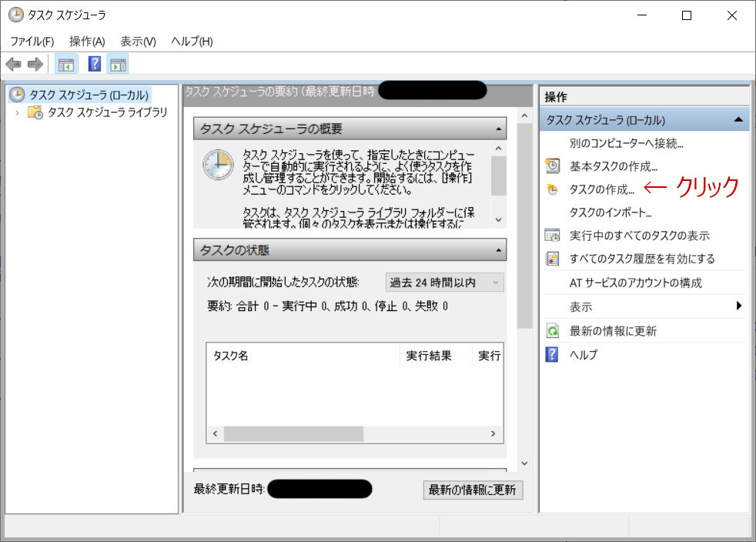Expand the 表示 submenu arrow
756x542 pixels.
pyautogui.click(x=738, y=306)
